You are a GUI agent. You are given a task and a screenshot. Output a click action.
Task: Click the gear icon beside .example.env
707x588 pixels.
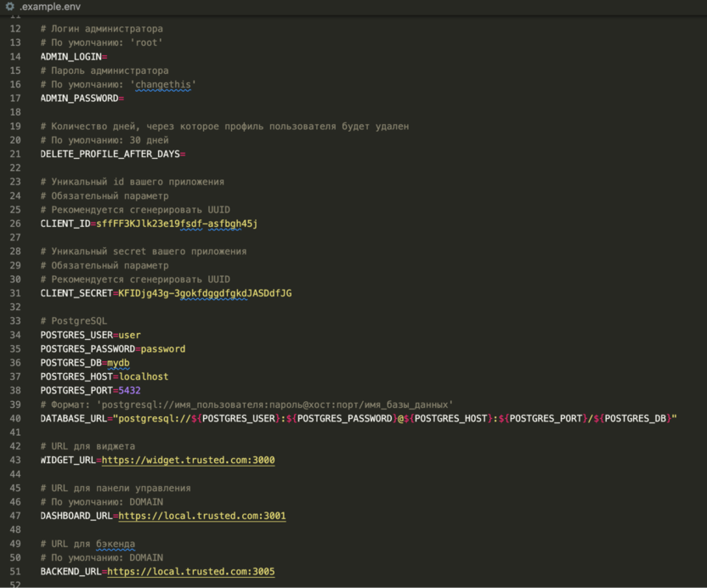[9, 7]
